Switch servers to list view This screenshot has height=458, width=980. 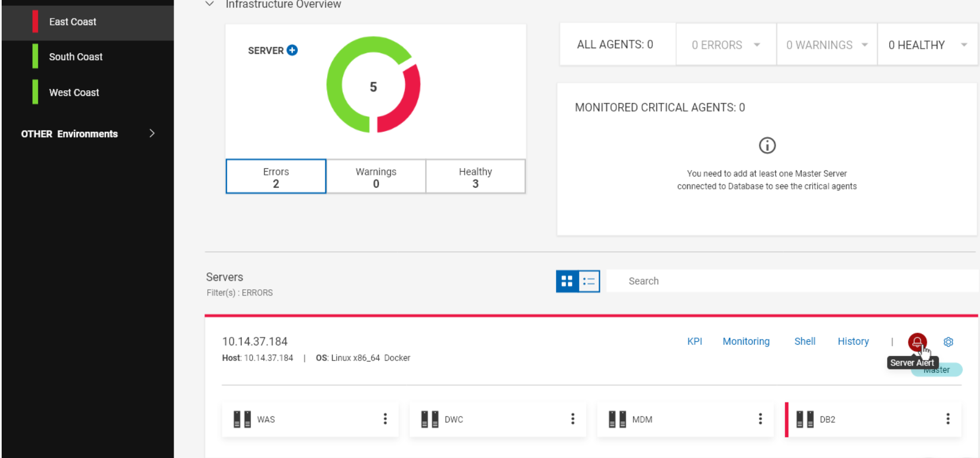coord(589,281)
